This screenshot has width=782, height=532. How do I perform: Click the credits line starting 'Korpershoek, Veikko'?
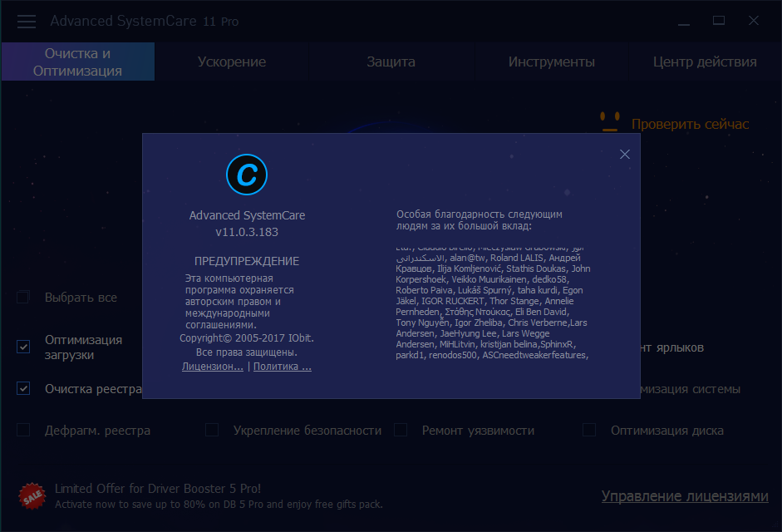click(482, 279)
